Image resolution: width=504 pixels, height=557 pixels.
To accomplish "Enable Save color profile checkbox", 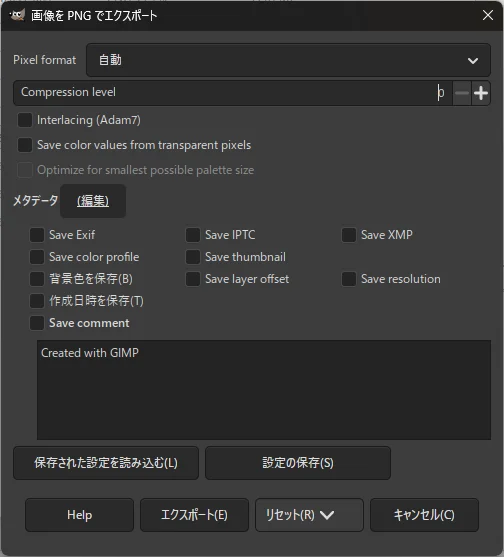I will [x=37, y=257].
